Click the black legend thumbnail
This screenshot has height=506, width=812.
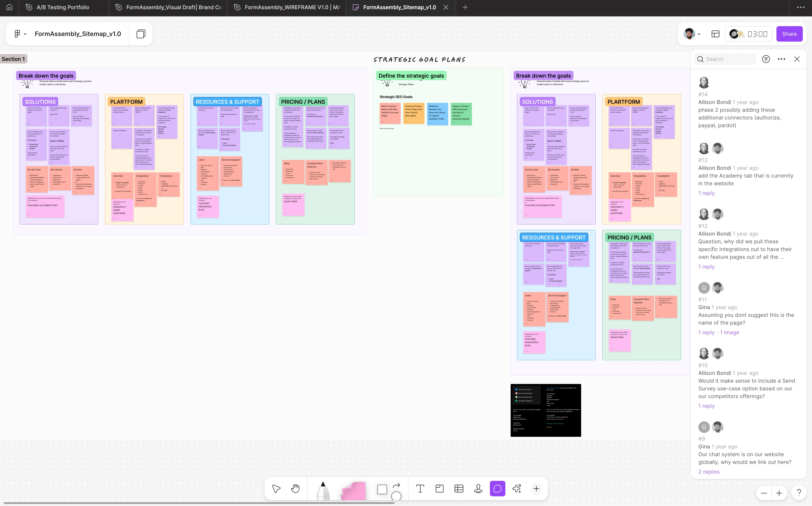coord(546,410)
